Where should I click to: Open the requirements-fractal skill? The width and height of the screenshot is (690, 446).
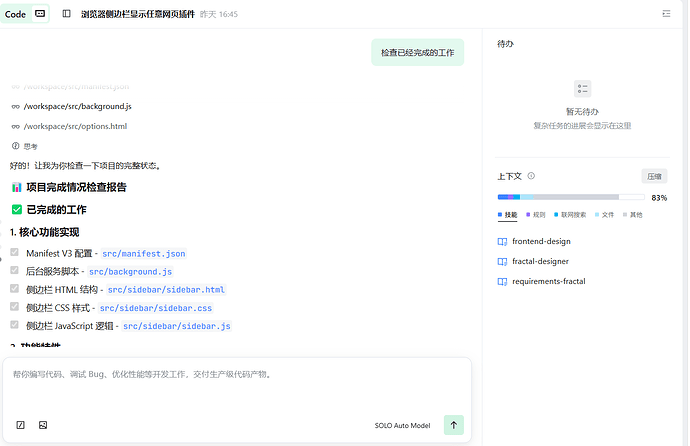click(549, 281)
